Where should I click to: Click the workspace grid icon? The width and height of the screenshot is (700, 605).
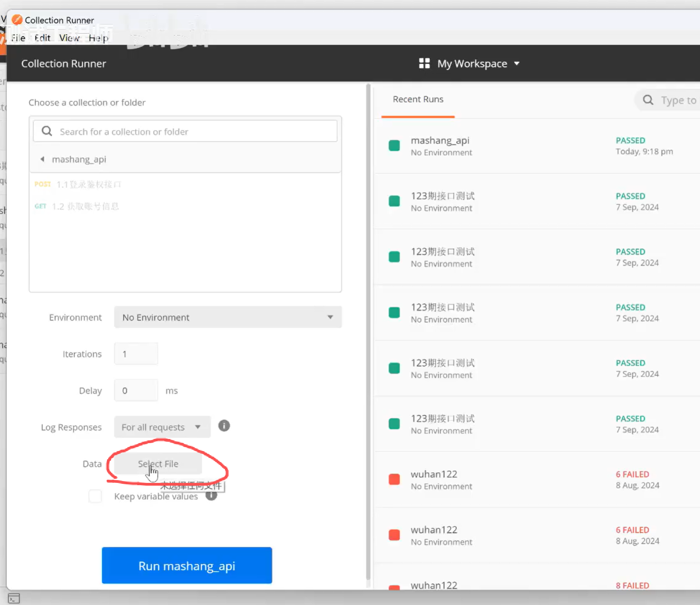(424, 64)
